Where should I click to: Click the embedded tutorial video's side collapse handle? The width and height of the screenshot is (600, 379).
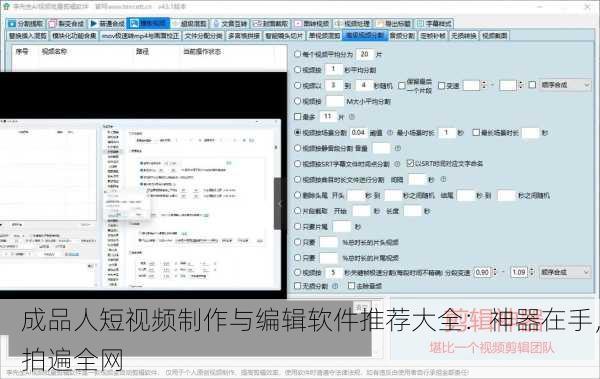(280, 204)
